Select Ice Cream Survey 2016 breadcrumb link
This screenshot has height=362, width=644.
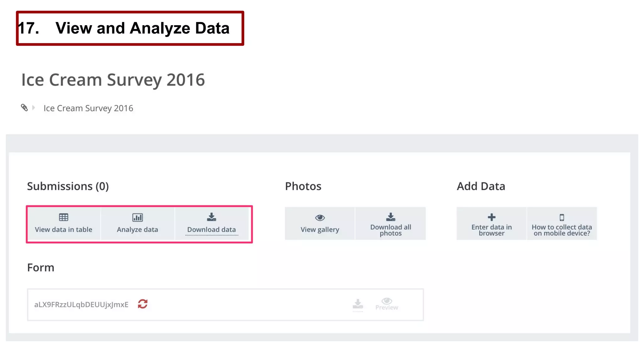click(x=88, y=108)
